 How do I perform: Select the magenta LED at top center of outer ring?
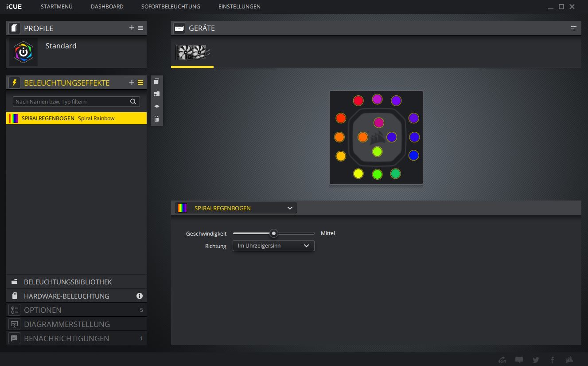tap(377, 99)
